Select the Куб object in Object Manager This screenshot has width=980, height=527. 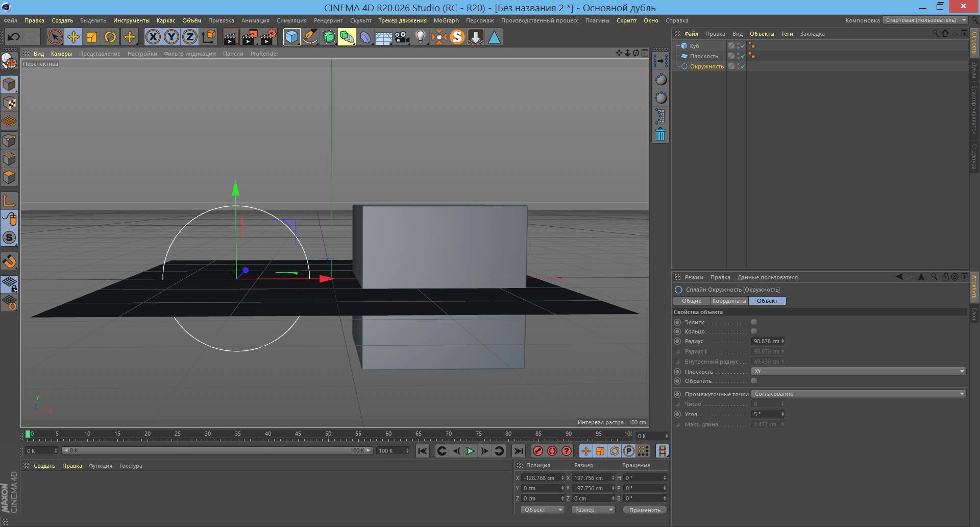694,46
